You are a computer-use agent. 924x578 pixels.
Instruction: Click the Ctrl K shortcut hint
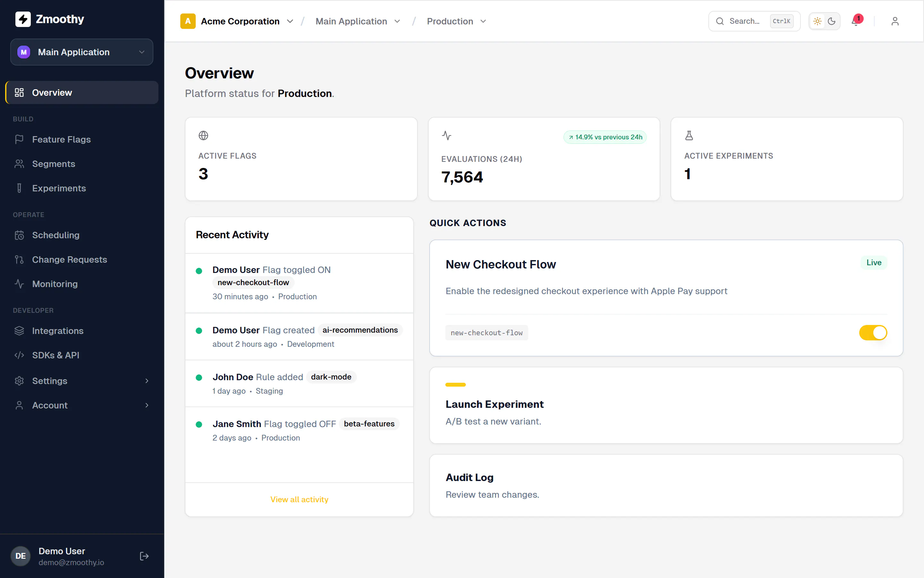point(781,22)
